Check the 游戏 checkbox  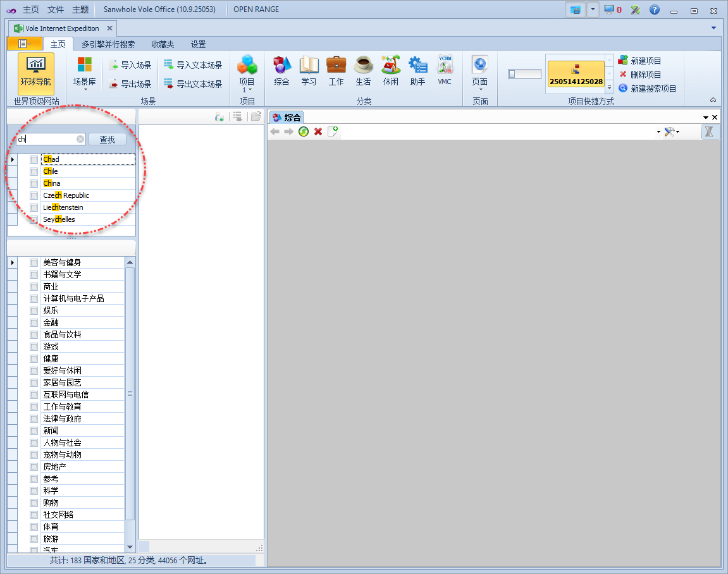pyautogui.click(x=34, y=346)
